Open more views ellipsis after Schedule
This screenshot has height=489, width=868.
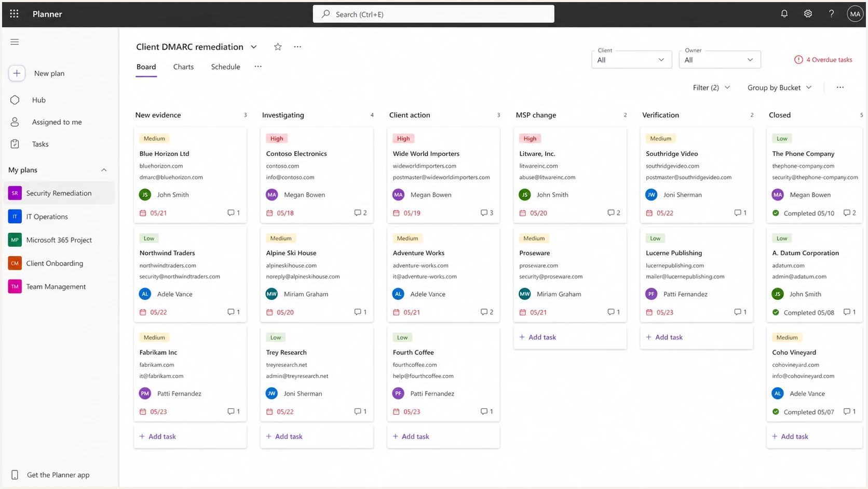coord(258,67)
